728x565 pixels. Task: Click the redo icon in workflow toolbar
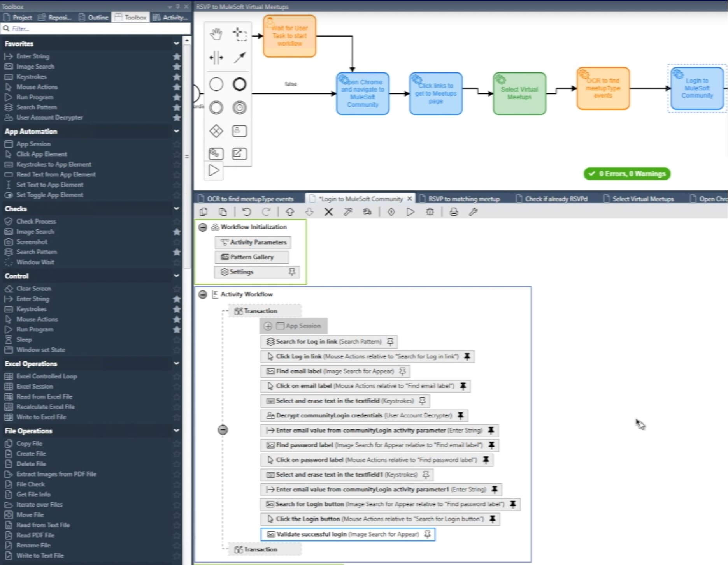[266, 212]
